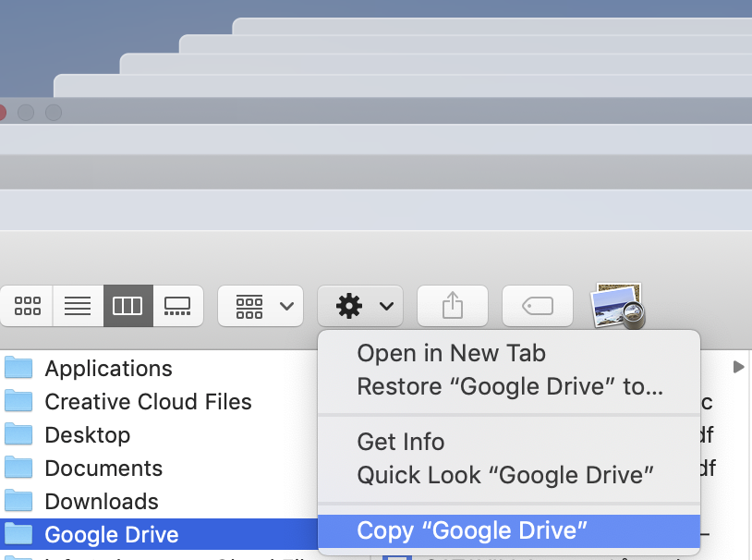Choose Quick Look "Google Drive"

coord(509,476)
